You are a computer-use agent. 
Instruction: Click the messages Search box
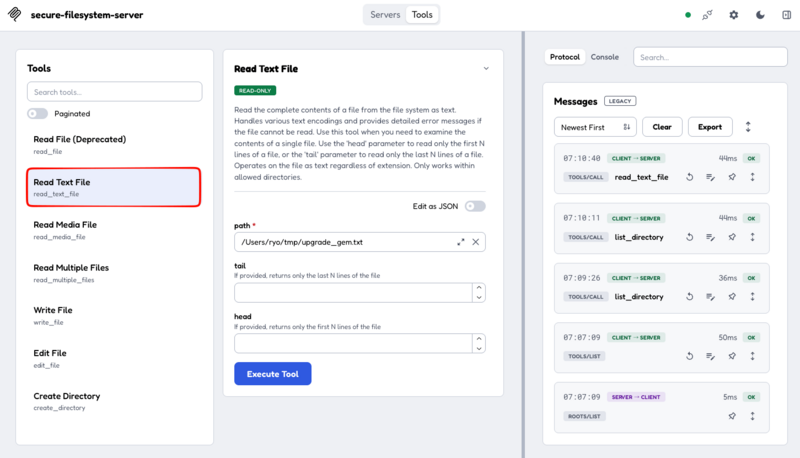pyautogui.click(x=710, y=57)
